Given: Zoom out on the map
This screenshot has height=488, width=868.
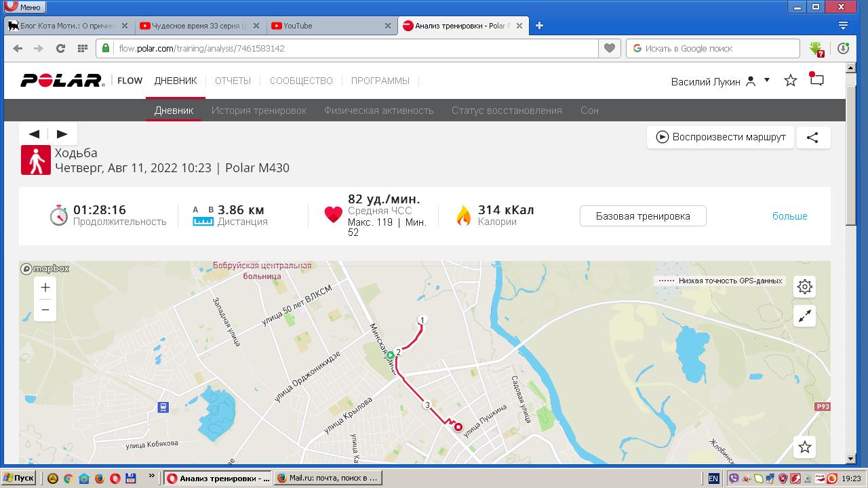Looking at the screenshot, I should click(x=45, y=310).
